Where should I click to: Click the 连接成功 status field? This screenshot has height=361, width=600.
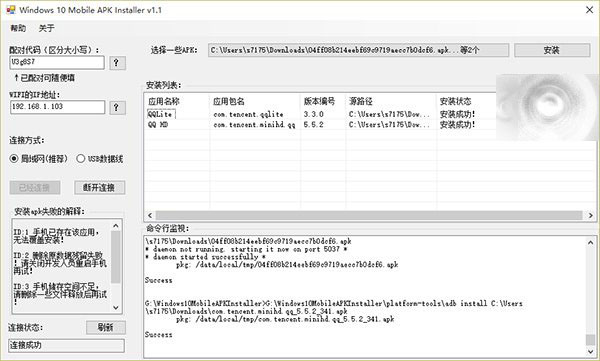pos(67,345)
